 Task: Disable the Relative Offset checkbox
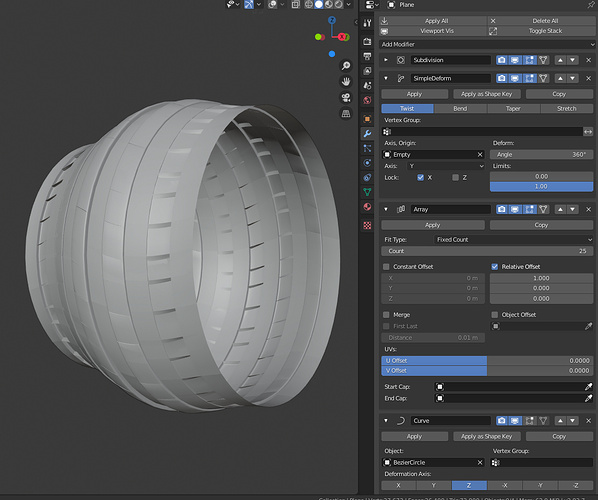[495, 267]
